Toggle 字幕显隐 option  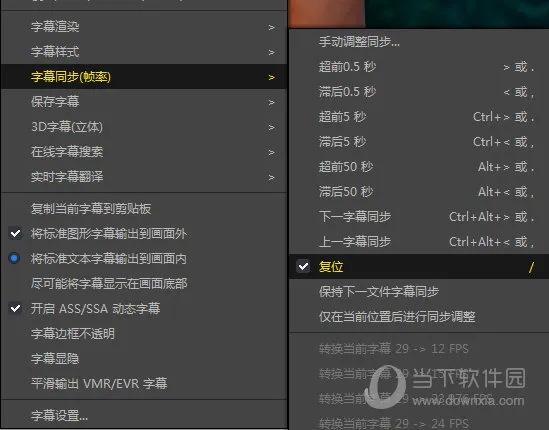144,359
